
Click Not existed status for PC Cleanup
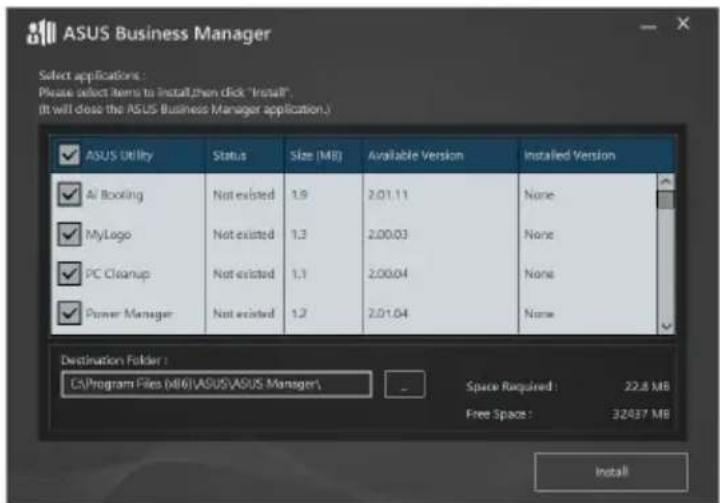pos(243,274)
